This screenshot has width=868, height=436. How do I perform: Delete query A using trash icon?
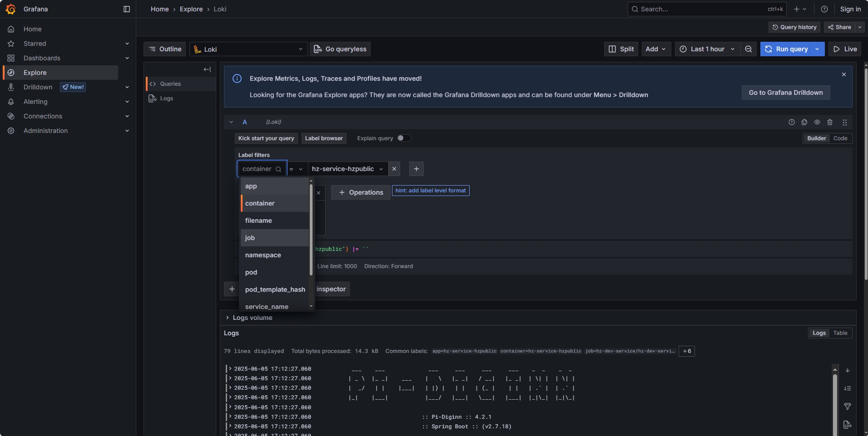[x=830, y=122]
